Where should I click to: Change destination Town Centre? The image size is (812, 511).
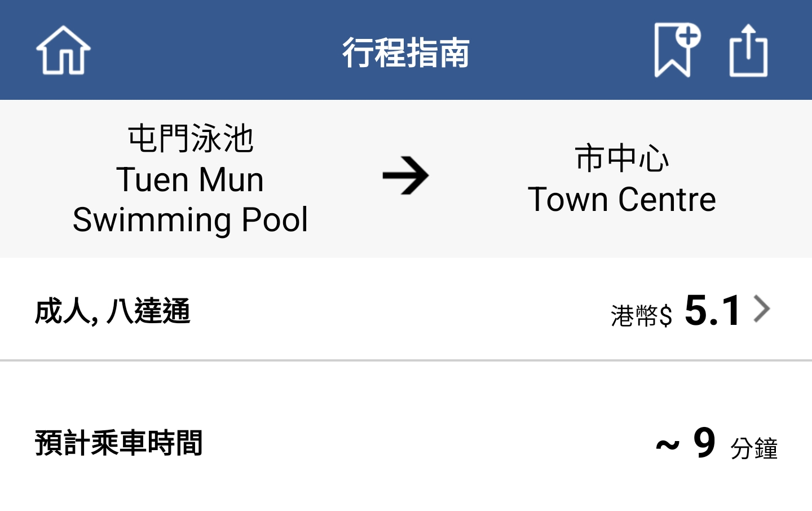[x=621, y=179]
